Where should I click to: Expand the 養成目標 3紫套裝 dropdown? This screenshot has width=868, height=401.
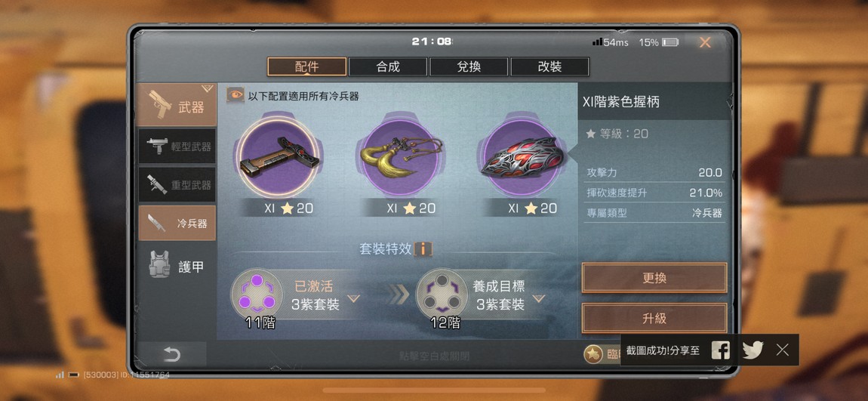[x=539, y=299]
